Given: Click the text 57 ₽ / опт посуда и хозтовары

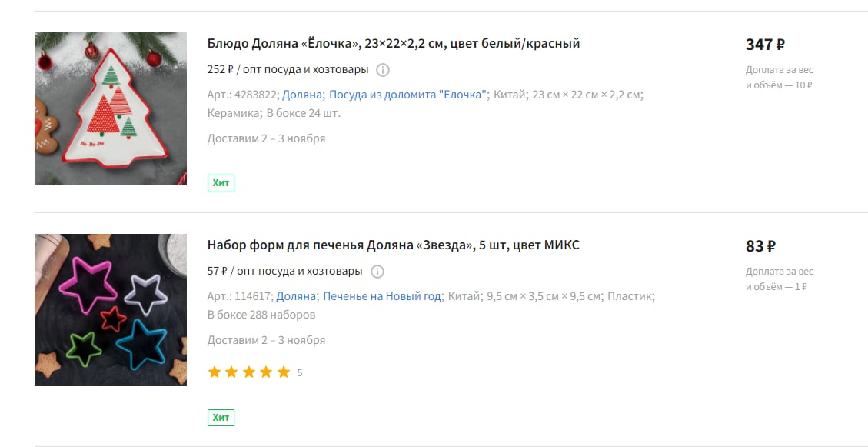Looking at the screenshot, I should 285,272.
